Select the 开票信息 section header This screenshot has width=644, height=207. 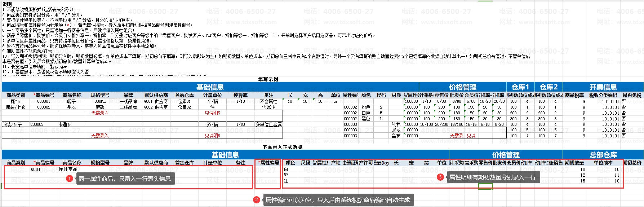pyautogui.click(x=603, y=87)
